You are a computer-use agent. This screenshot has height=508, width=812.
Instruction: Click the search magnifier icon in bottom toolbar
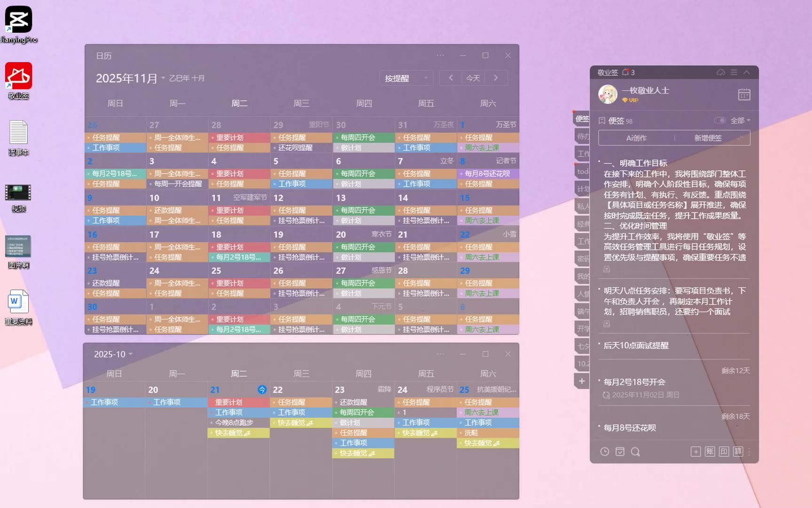click(635, 452)
